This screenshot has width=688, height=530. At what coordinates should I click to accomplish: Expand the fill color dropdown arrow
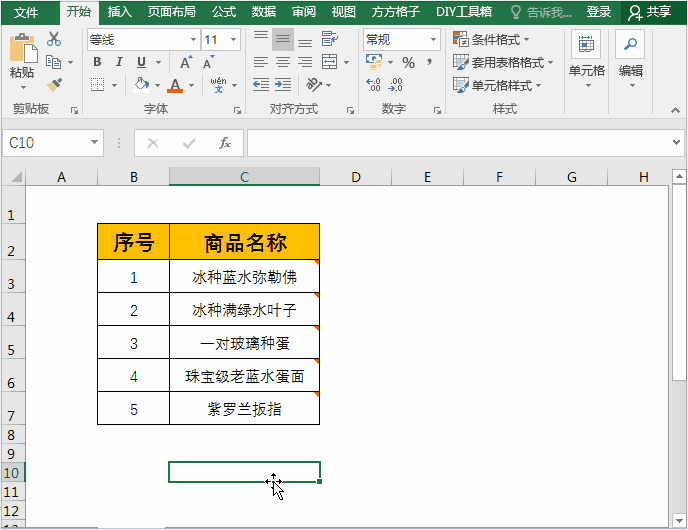(157, 85)
